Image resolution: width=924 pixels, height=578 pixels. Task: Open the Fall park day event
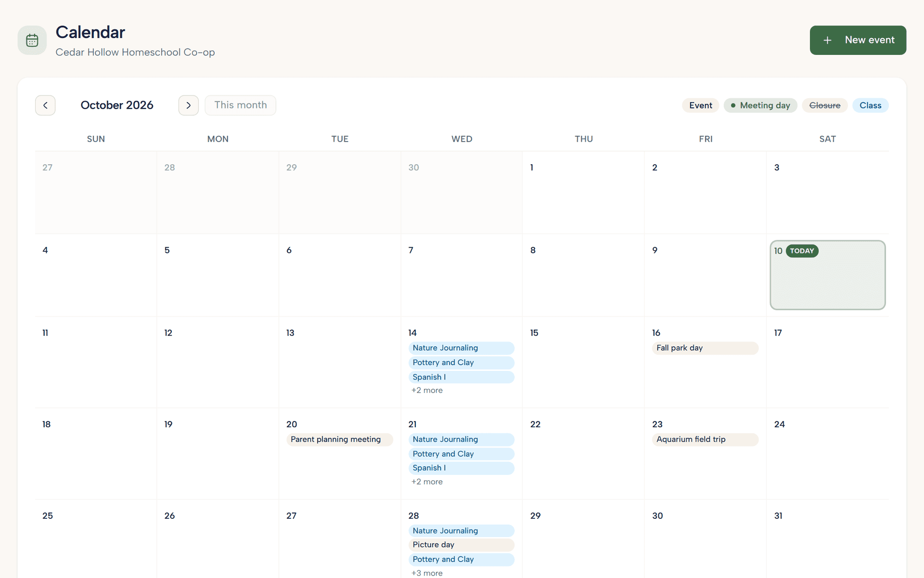pos(705,348)
